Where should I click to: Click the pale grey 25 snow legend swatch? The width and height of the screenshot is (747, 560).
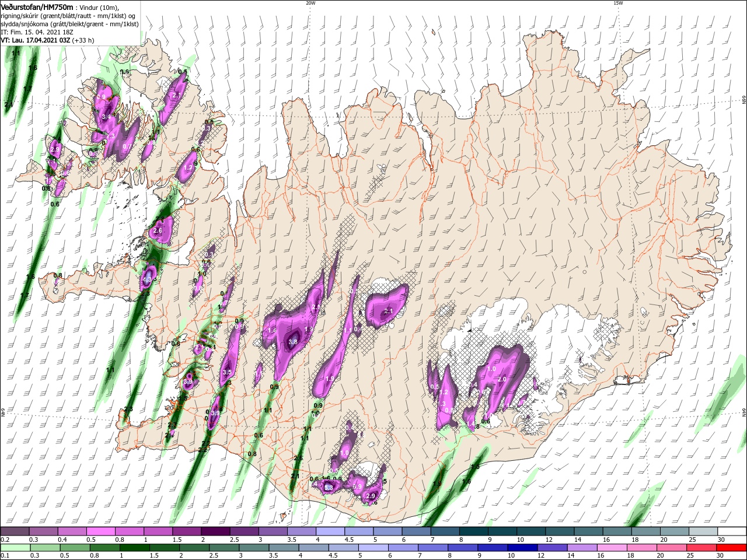703,531
